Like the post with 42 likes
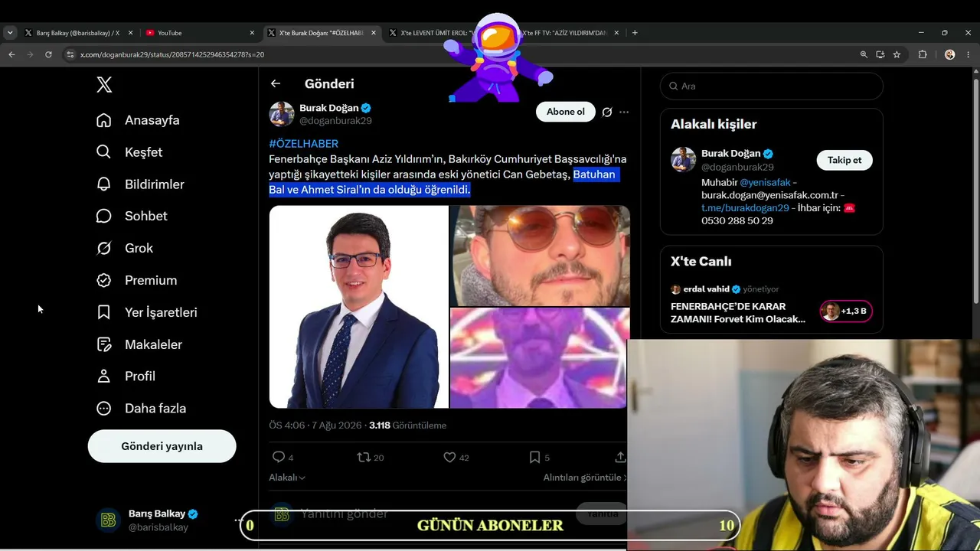 tap(449, 457)
